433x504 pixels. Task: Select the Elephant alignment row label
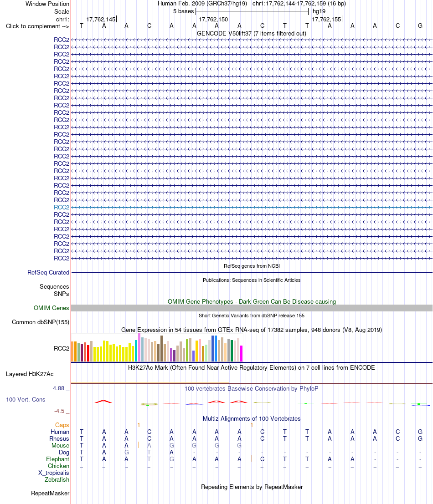coord(57,459)
